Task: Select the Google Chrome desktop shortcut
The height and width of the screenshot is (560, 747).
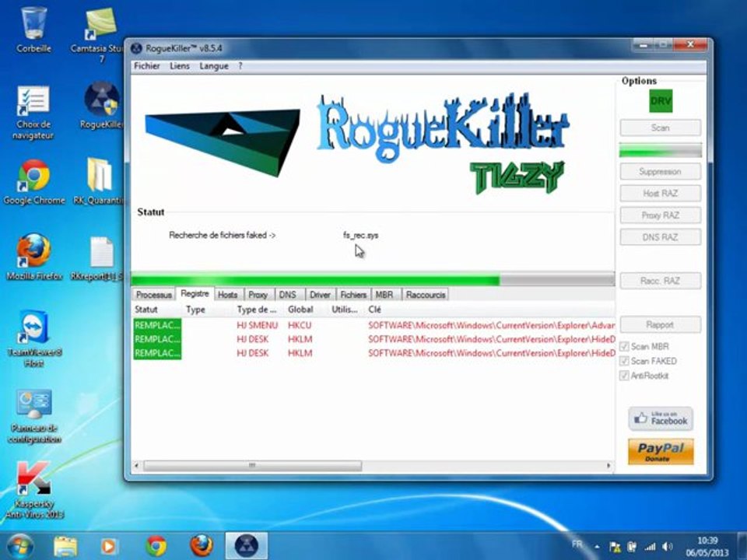Action: pyautogui.click(x=33, y=182)
